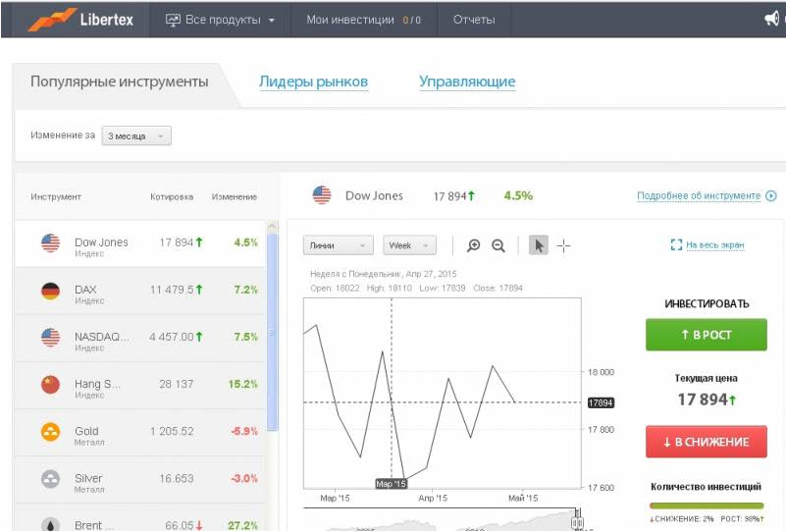Open Подробнее об инструменте link
This screenshot has width=786, height=532.
[x=699, y=195]
